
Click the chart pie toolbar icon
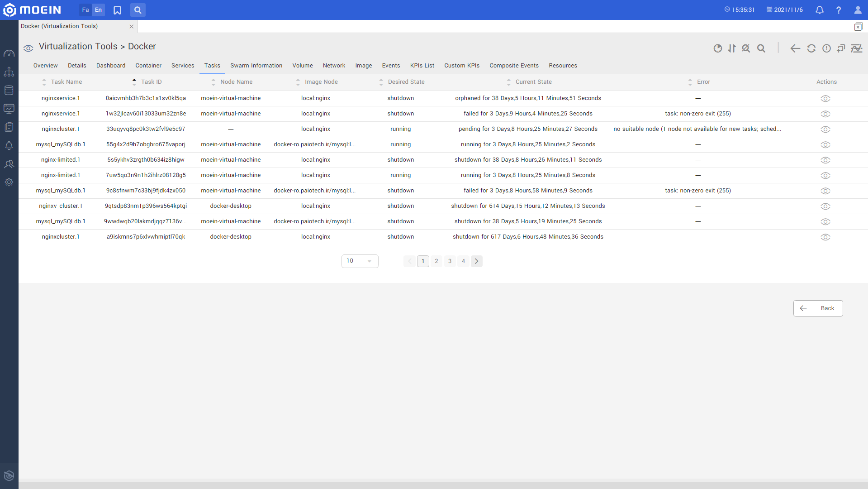718,48
